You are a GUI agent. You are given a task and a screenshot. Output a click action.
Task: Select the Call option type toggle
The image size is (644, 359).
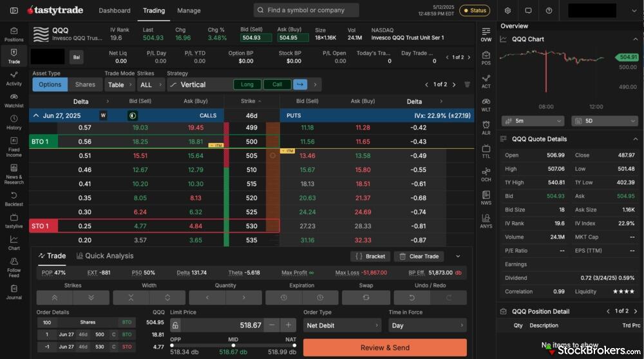277,84
